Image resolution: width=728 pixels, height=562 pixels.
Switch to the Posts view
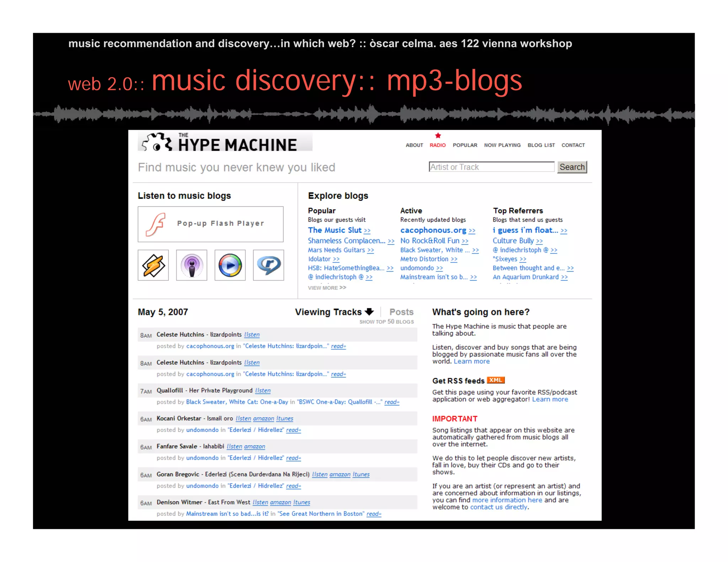(x=401, y=312)
